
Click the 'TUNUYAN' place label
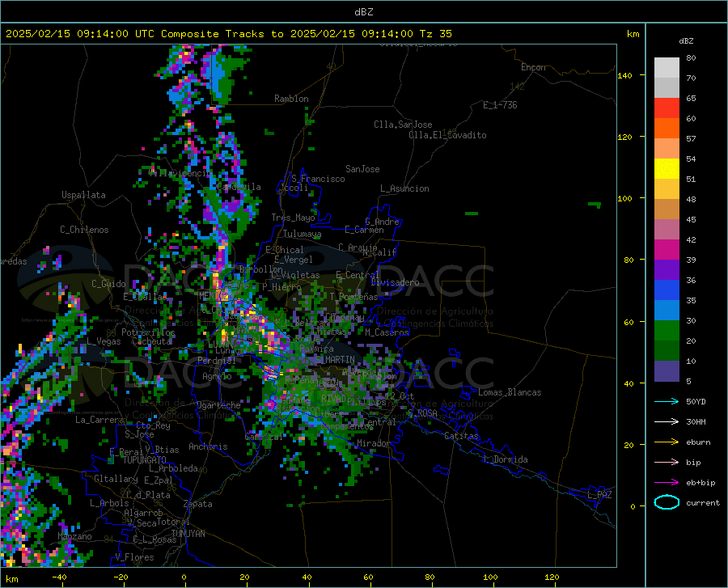188,534
